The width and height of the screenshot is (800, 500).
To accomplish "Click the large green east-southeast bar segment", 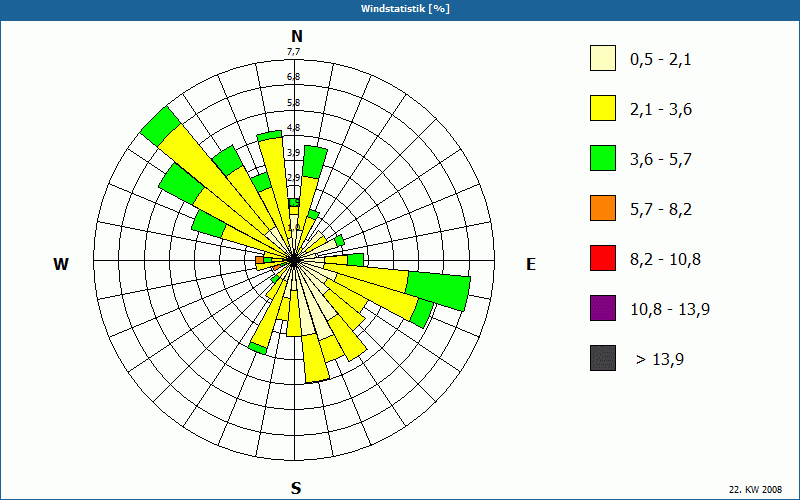I will tap(439, 291).
